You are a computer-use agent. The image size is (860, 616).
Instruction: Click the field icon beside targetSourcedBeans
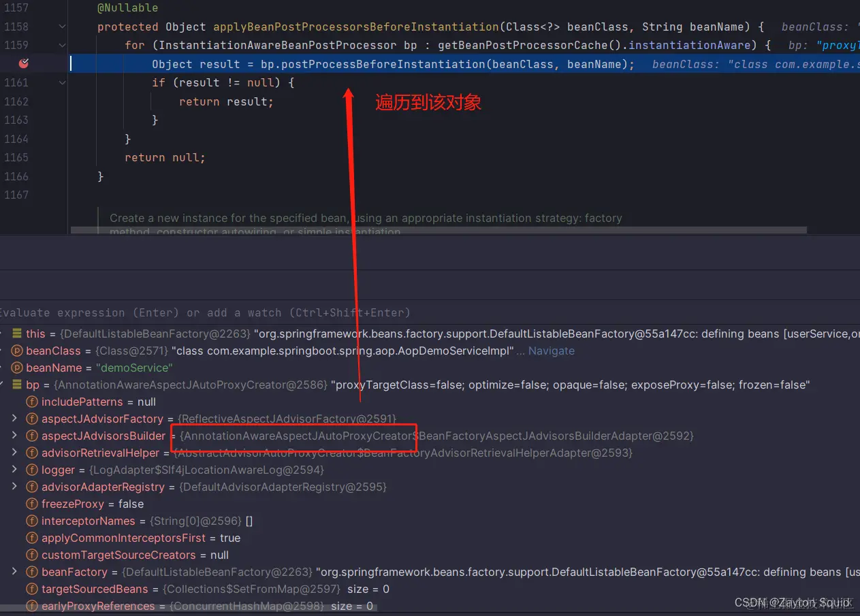(32, 589)
